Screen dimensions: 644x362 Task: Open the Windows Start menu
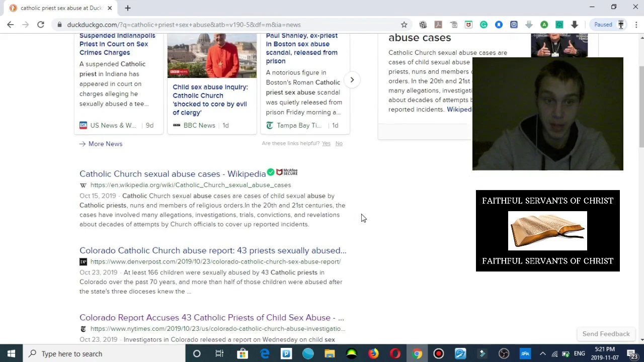tap(11, 353)
